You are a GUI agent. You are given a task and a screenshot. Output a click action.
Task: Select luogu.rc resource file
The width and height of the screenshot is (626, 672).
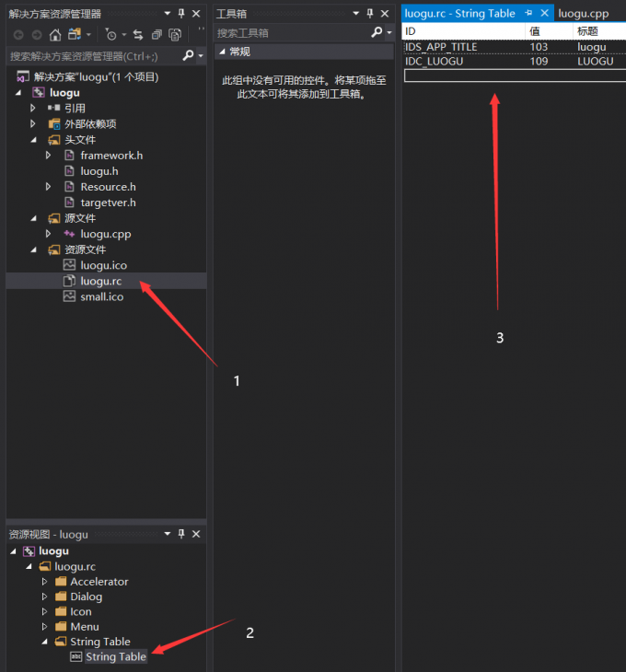point(101,281)
